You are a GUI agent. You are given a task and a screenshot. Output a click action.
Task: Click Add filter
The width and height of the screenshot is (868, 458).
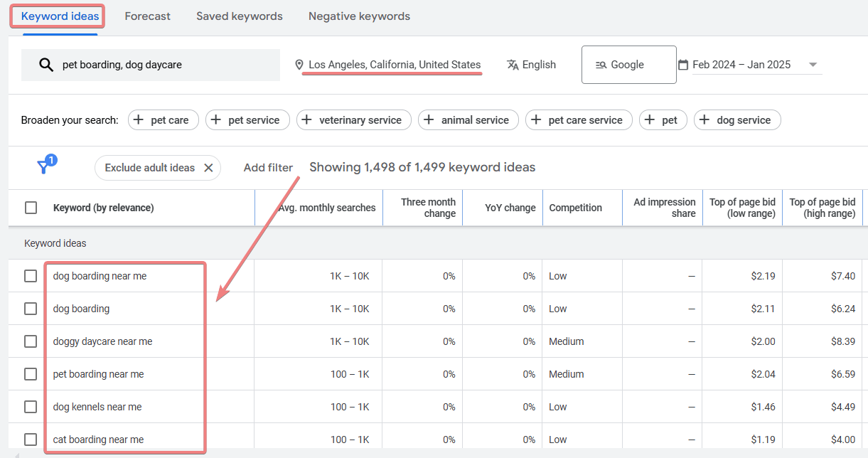(x=268, y=168)
